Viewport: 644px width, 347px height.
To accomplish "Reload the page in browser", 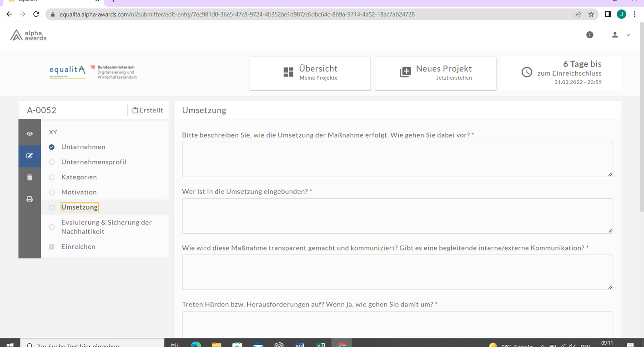I will [36, 14].
